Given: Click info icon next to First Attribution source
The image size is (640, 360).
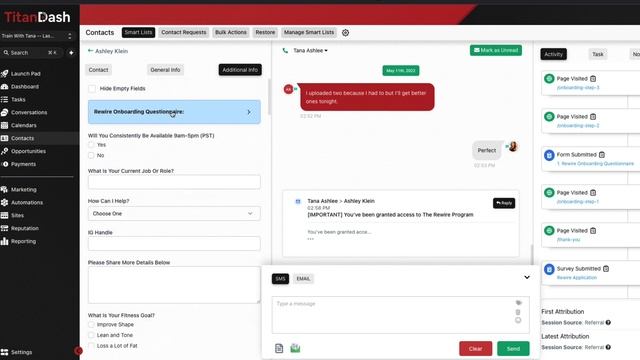Looking at the screenshot, I should point(608,322).
